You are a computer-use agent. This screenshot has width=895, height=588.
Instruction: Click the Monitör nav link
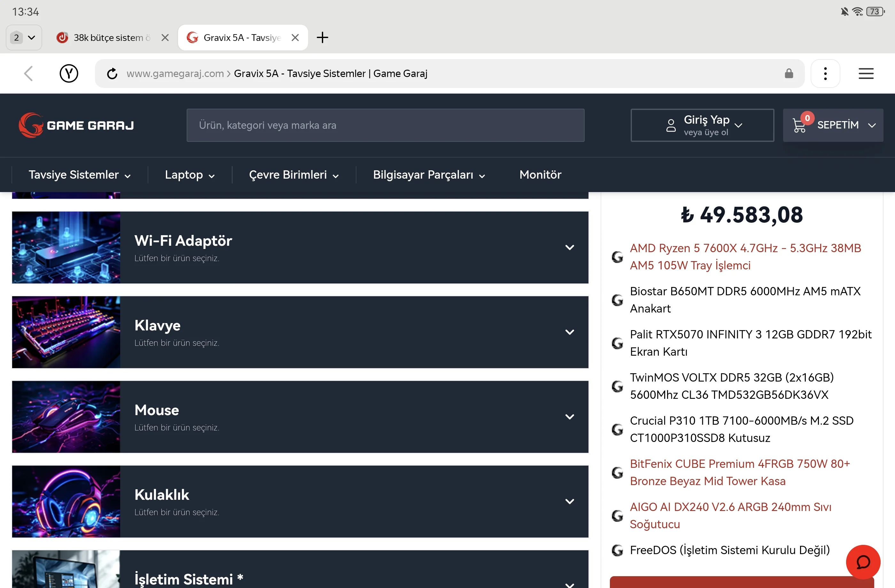click(540, 175)
